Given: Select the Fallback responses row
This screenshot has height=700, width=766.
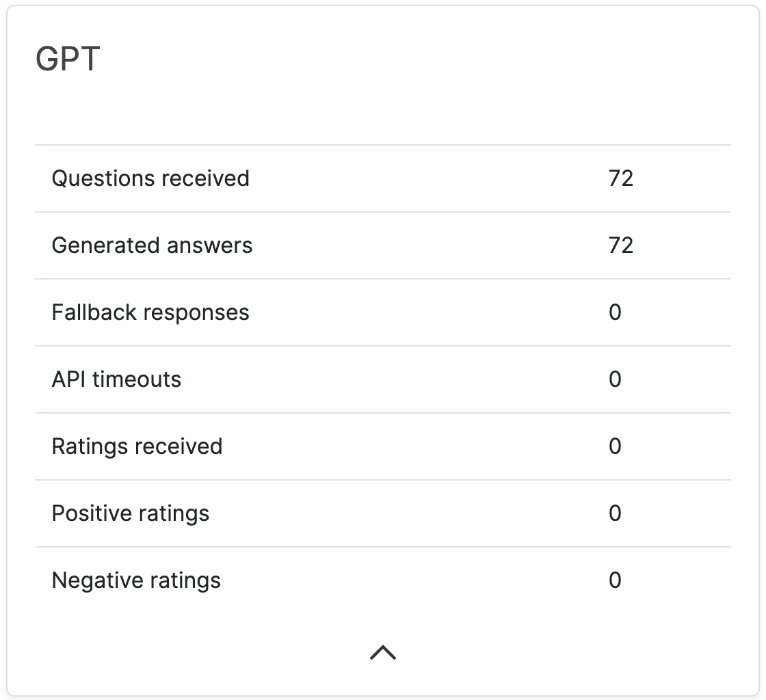Looking at the screenshot, I should [x=382, y=312].
